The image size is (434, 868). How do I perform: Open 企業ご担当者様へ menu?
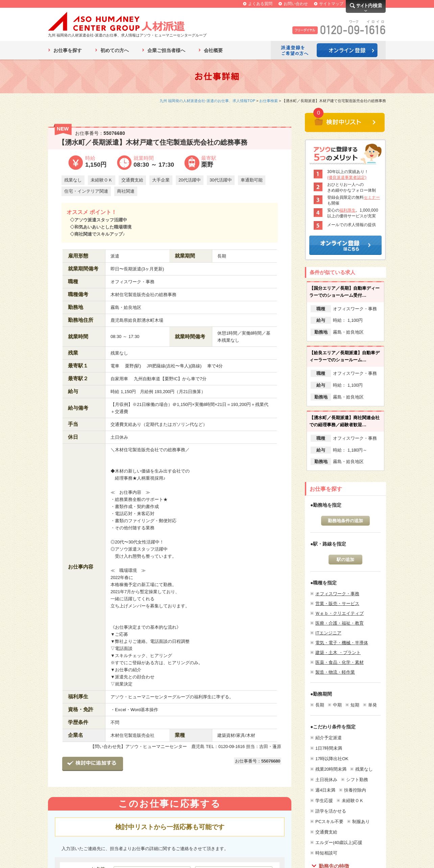[164, 50]
